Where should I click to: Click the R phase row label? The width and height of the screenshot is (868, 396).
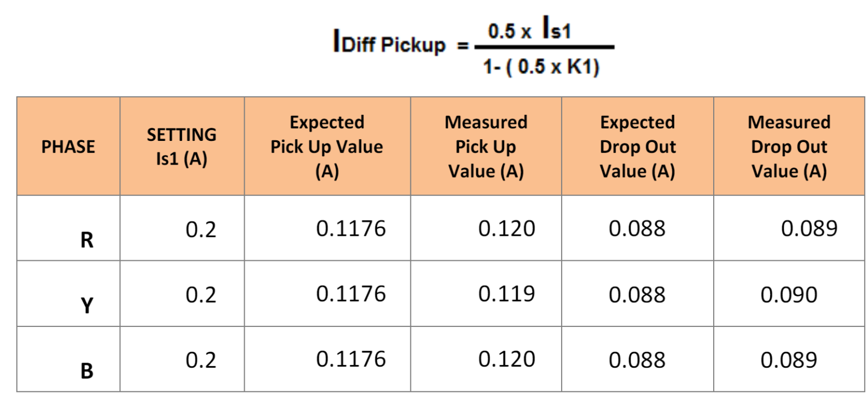(86, 241)
